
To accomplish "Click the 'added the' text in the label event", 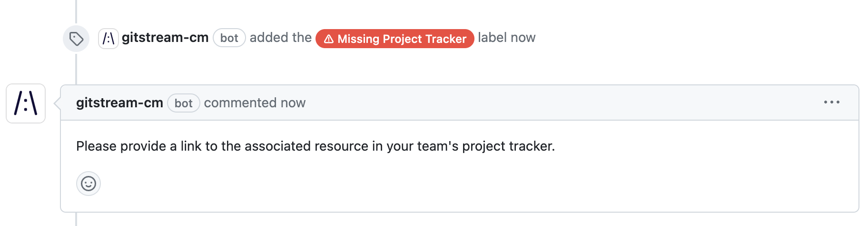I will 281,38.
